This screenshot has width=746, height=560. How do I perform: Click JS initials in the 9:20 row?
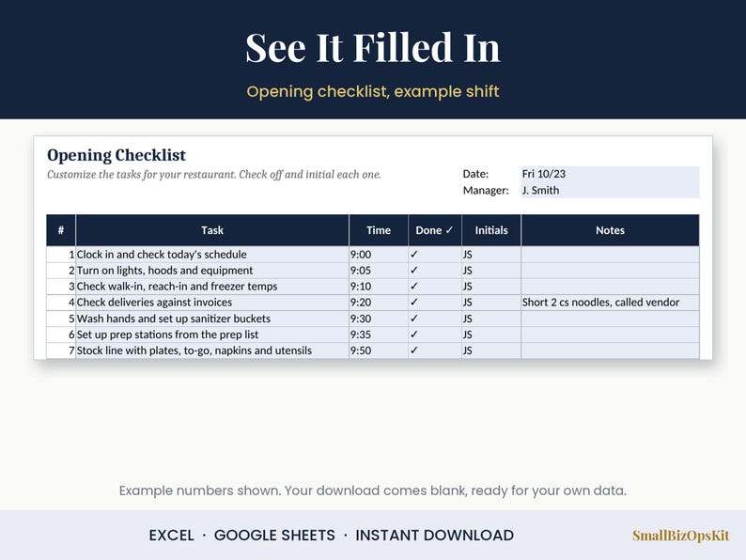[491, 303]
